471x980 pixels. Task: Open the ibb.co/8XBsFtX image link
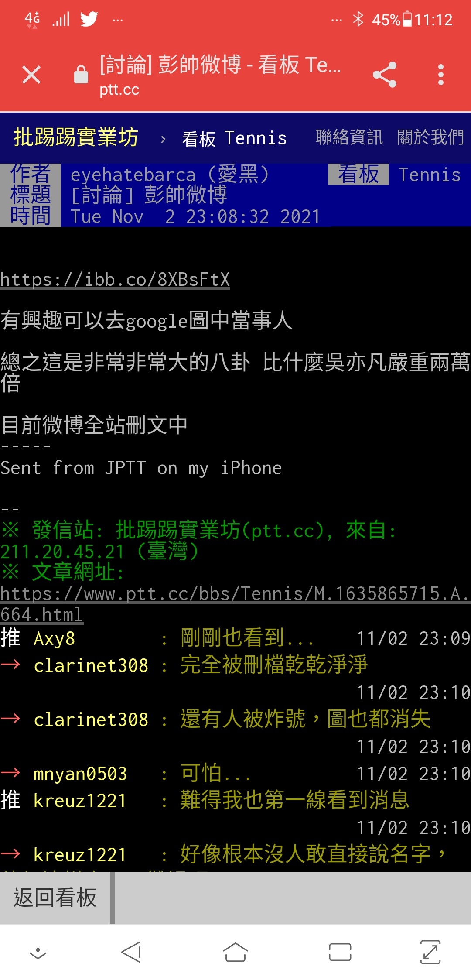point(115,280)
